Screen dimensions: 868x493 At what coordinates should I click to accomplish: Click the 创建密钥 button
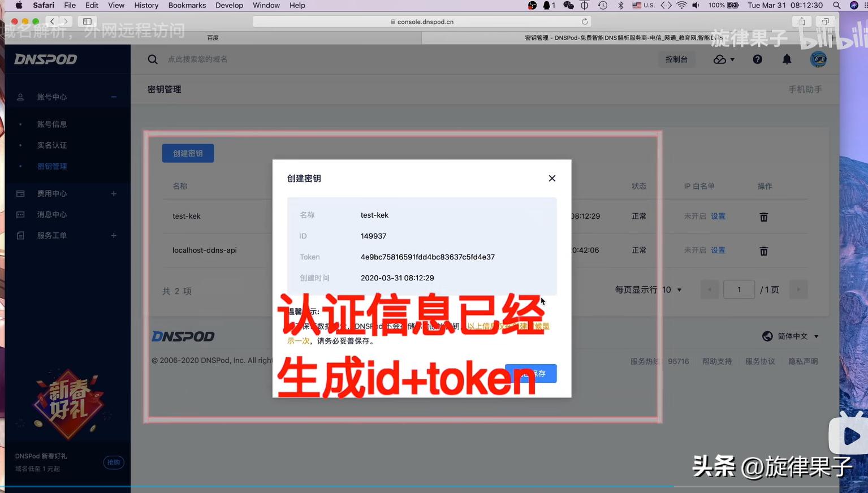point(188,153)
